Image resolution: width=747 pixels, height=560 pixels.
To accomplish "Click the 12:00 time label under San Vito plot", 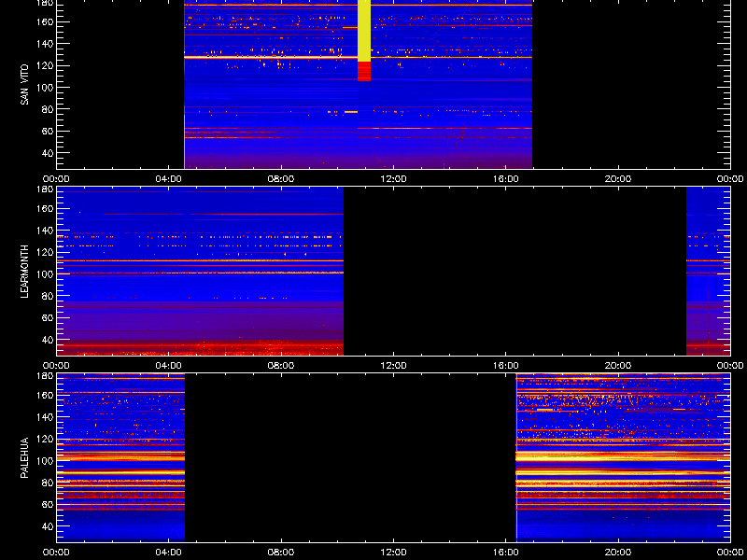I will coord(393,179).
